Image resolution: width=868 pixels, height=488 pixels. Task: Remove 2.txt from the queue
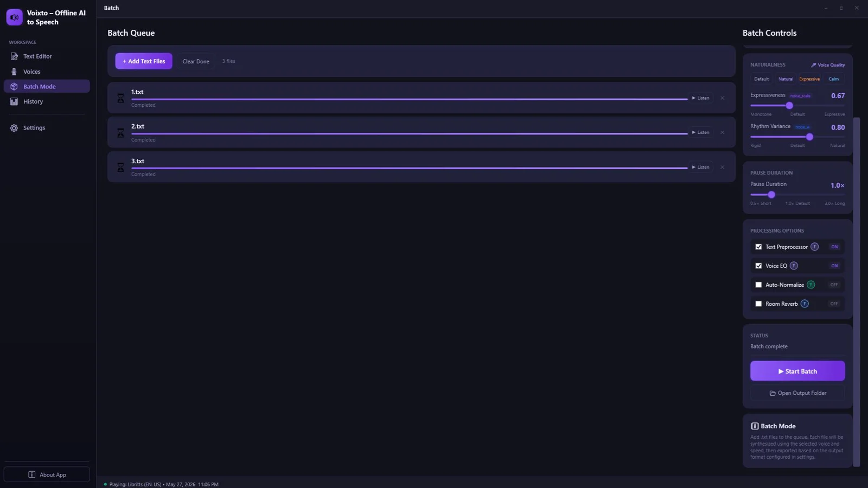(722, 132)
